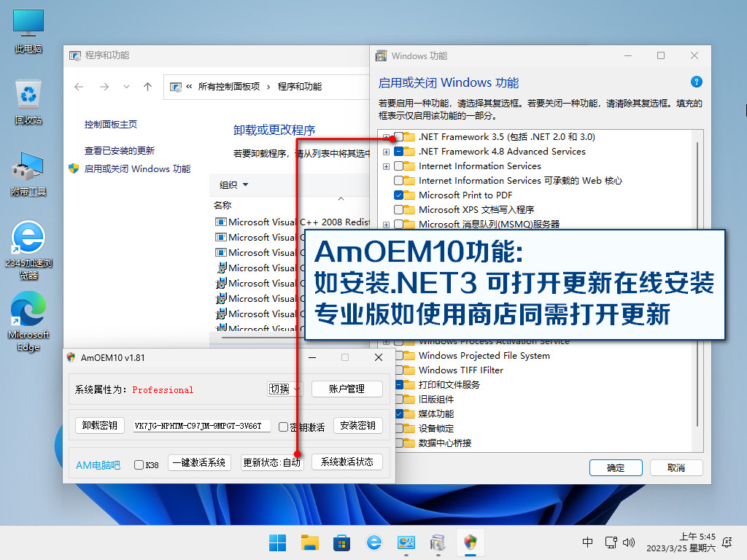
Task: Click the 名称 column header
Action: pyautogui.click(x=222, y=205)
